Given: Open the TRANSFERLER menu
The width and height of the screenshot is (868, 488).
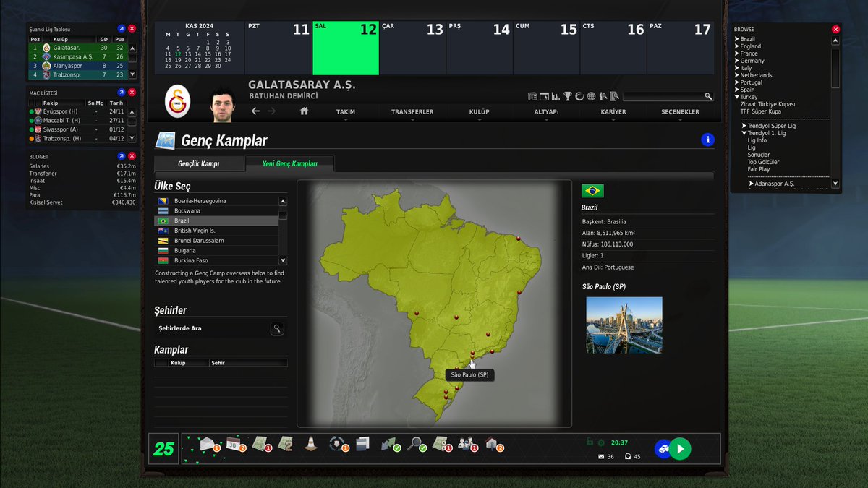Looking at the screenshot, I should (x=412, y=112).
